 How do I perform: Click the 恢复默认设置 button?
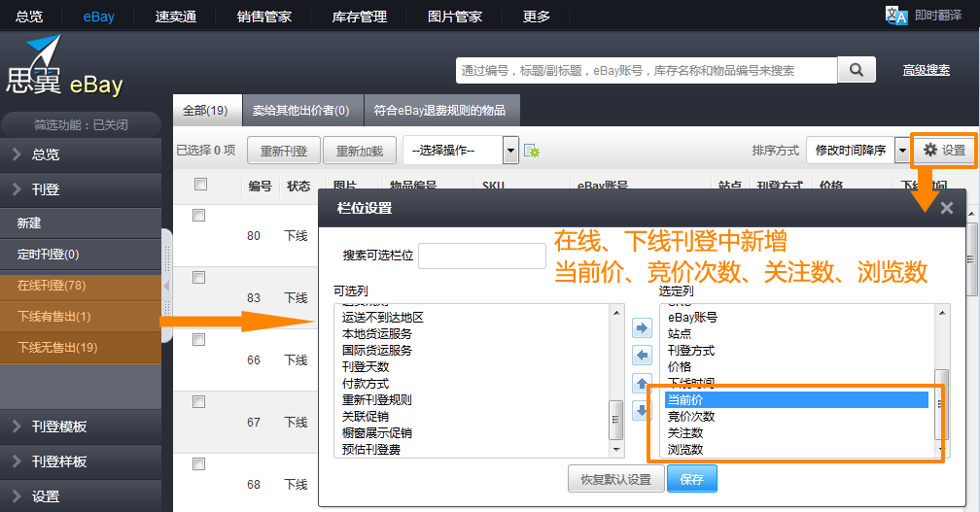pos(615,479)
